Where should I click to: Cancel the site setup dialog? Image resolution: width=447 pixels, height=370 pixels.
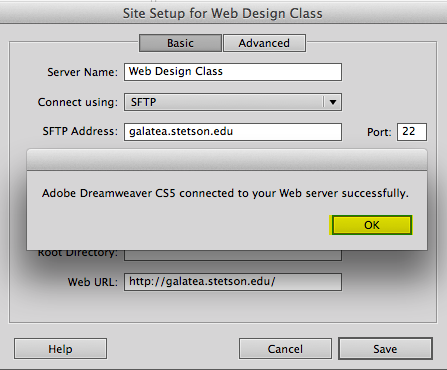[x=285, y=349]
